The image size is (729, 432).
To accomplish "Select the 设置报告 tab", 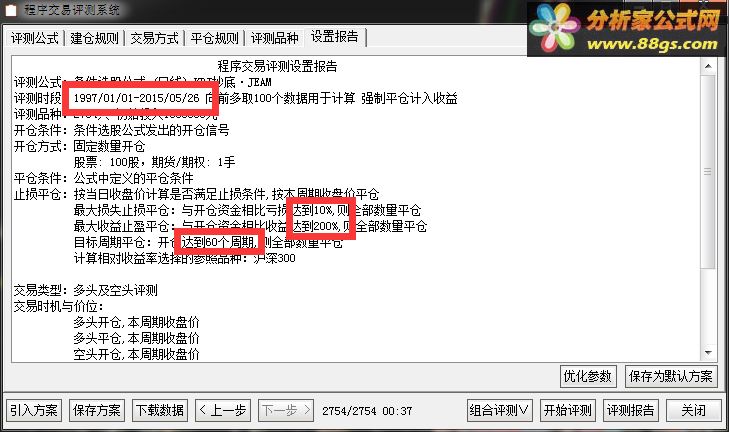I will point(335,37).
